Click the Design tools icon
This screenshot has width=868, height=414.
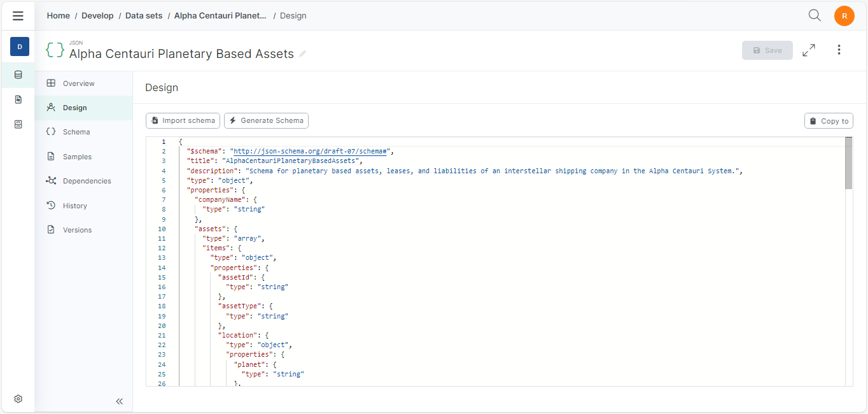(x=51, y=107)
